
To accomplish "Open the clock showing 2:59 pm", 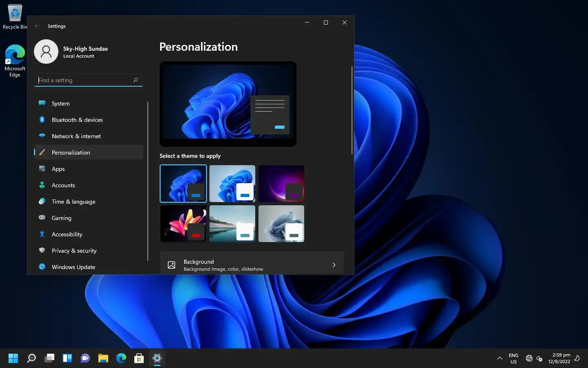I will [559, 358].
